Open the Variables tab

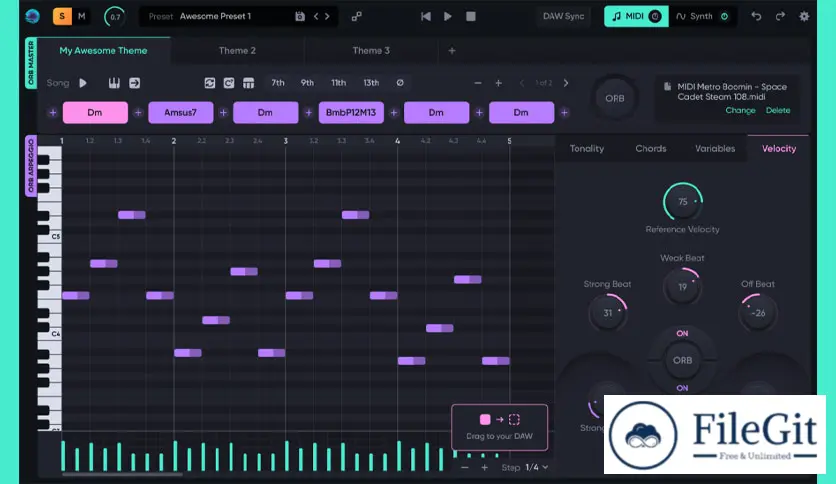(715, 149)
